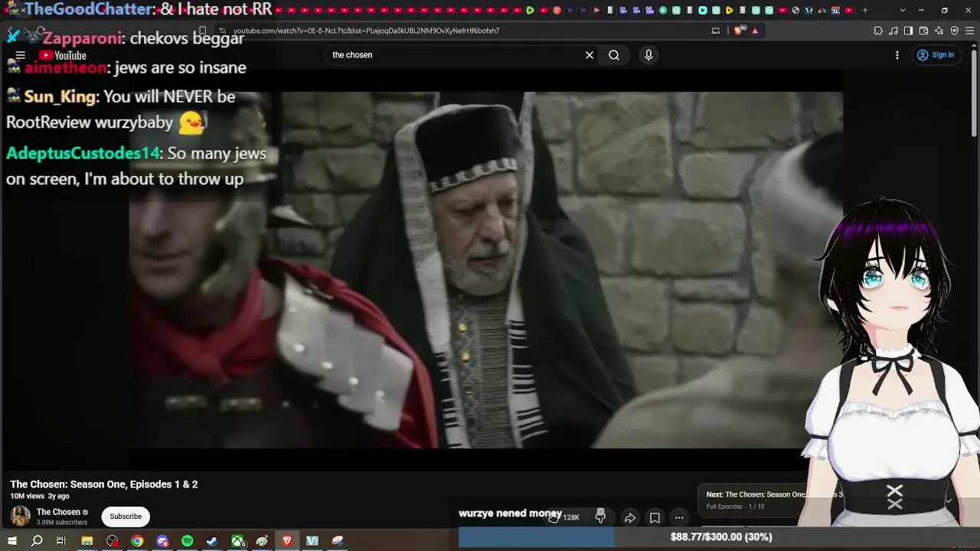980x551 pixels.
Task: Click the donation goal progress bar
Action: (719, 537)
